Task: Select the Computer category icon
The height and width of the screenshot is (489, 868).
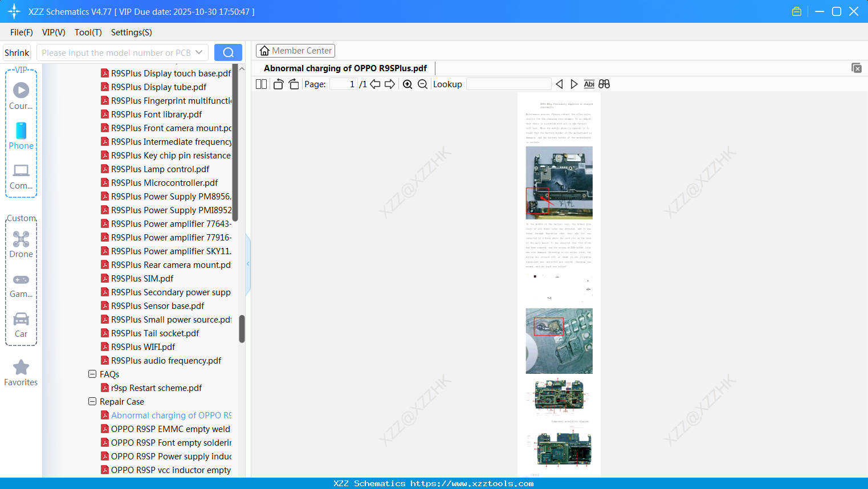Action: point(21,170)
